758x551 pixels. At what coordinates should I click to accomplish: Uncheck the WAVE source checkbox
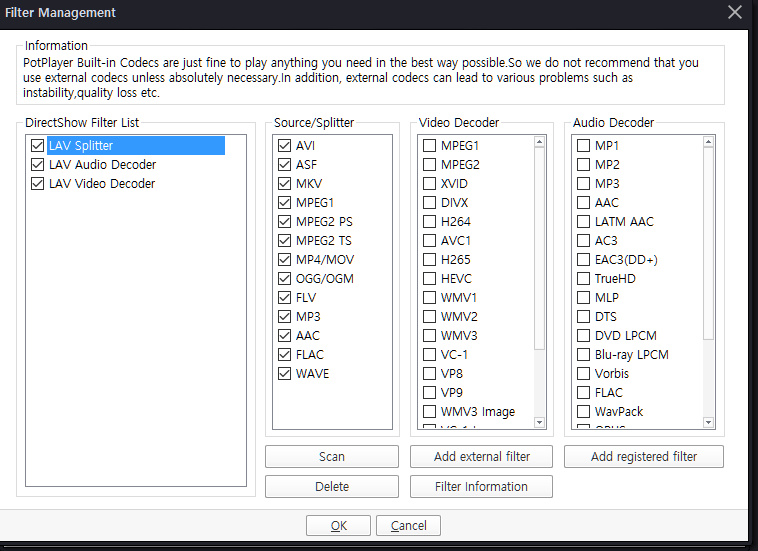[x=285, y=374]
